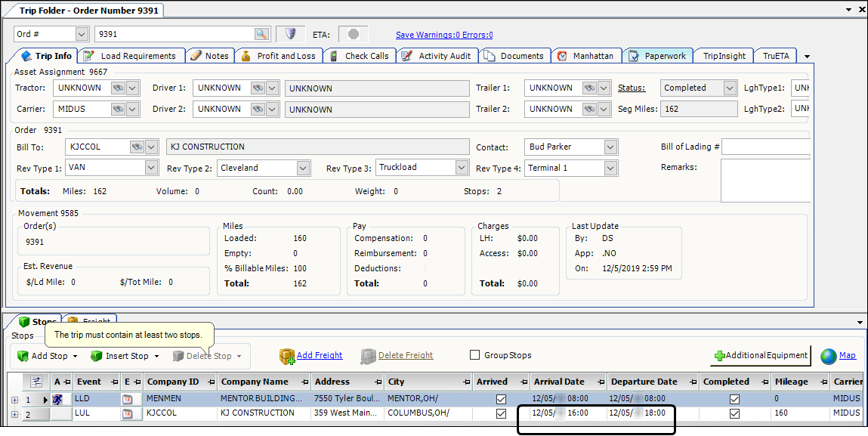Image resolution: width=868 pixels, height=436 pixels.
Task: Click the order number search magnifier icon
Action: pyautogui.click(x=261, y=35)
